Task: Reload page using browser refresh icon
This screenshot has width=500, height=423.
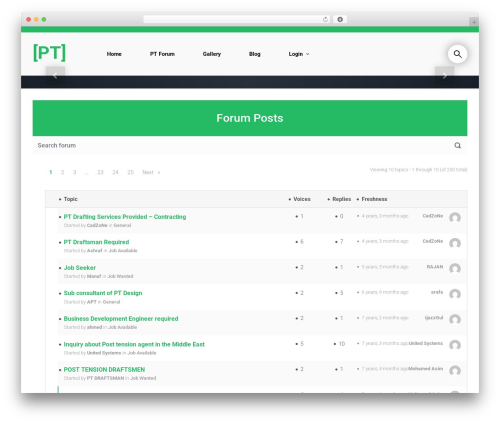Action: click(x=325, y=19)
